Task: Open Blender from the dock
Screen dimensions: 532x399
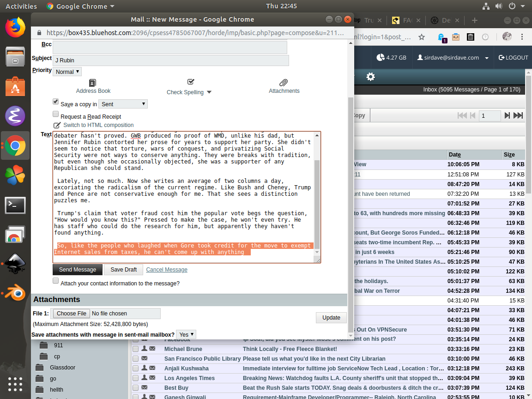Action: pos(15,293)
